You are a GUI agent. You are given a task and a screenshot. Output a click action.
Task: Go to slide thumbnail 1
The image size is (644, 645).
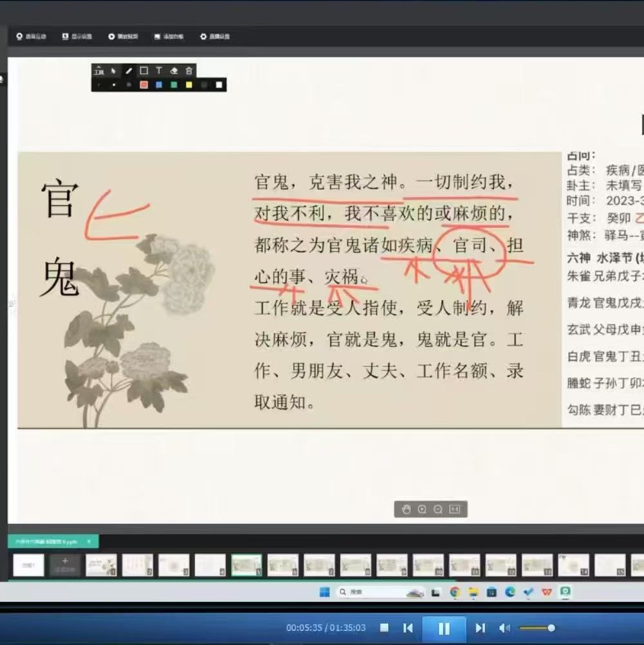(101, 565)
